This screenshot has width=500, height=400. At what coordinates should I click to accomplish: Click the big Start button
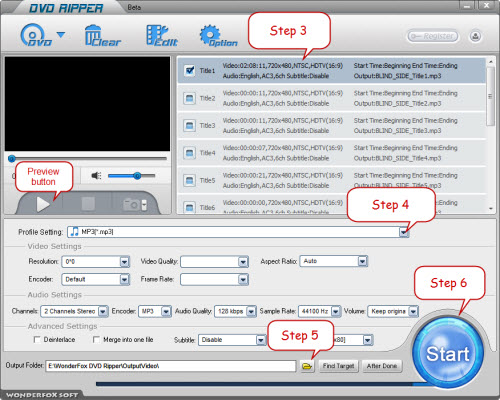448,353
